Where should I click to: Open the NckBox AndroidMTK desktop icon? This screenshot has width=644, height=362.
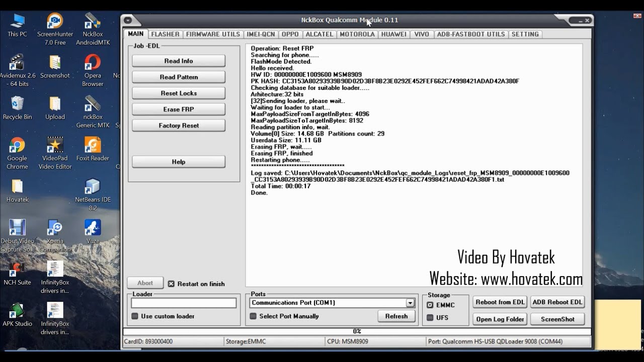coord(93,29)
